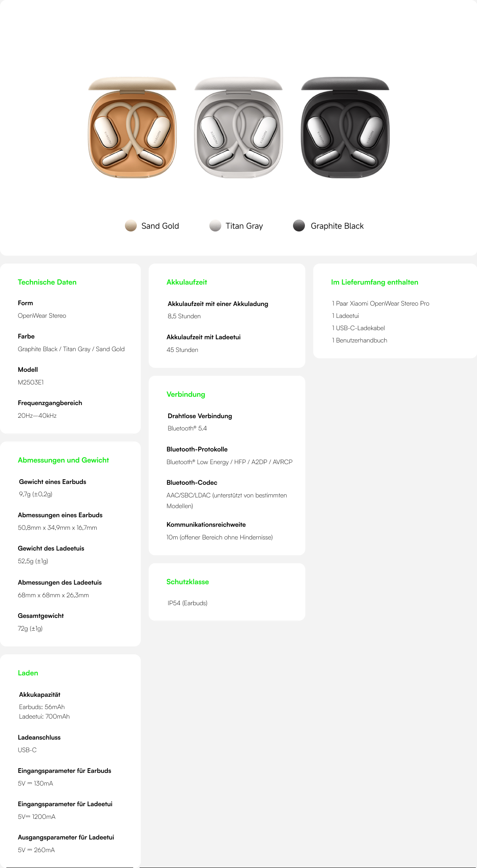Screen dimensions: 477x868
Task: Click the Verbindung section heading
Action: click(x=186, y=394)
